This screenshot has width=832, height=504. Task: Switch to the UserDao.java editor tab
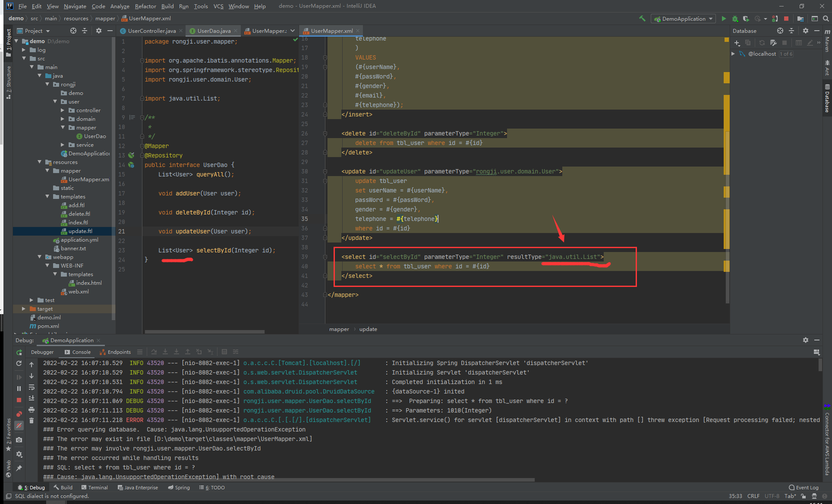tap(214, 31)
